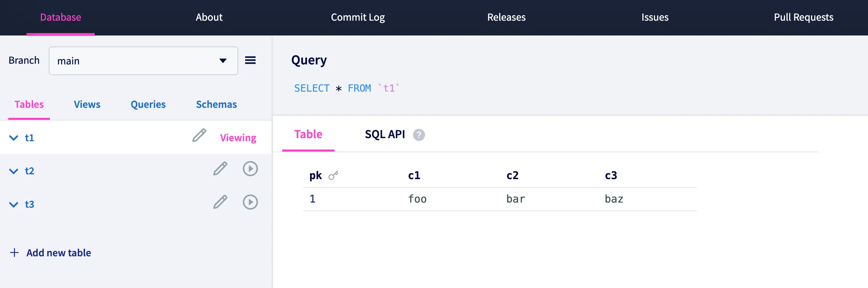Switch to the Queries tab
This screenshot has width=868, height=288.
tap(148, 104)
